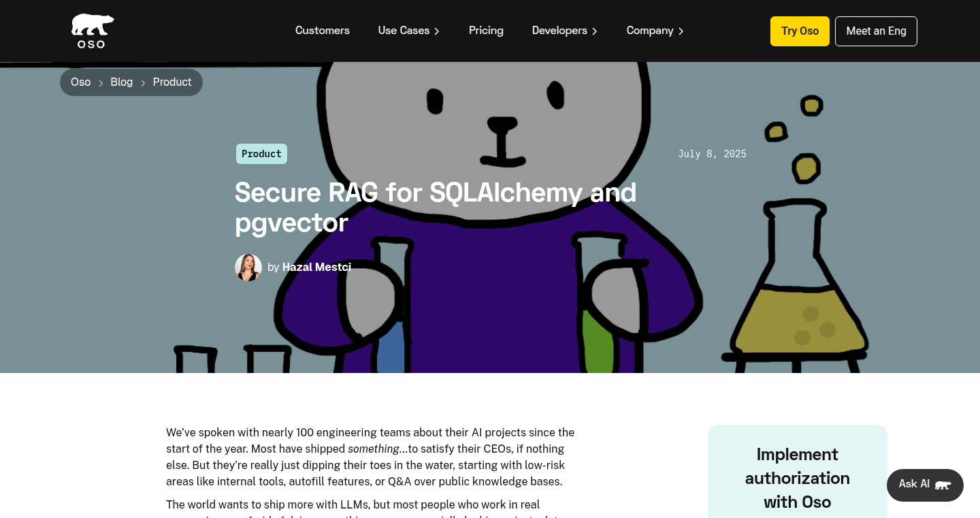
Task: Click the July 8, 2025 date
Action: click(712, 154)
